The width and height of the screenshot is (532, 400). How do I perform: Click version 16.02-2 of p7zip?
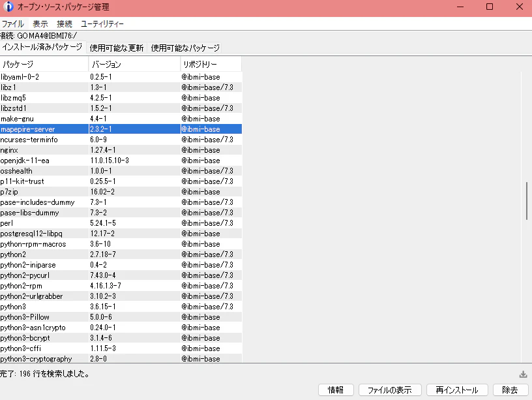[x=102, y=192]
